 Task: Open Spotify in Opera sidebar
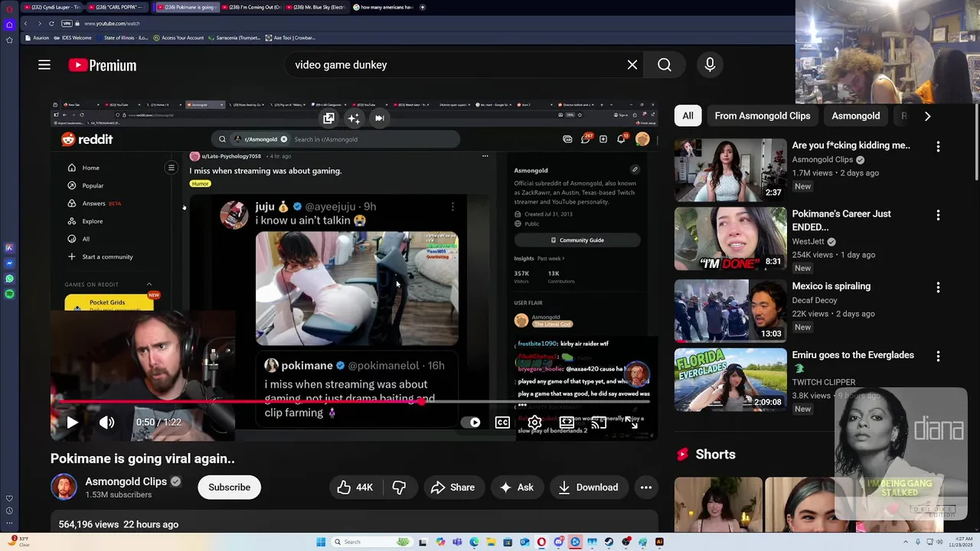coord(9,294)
